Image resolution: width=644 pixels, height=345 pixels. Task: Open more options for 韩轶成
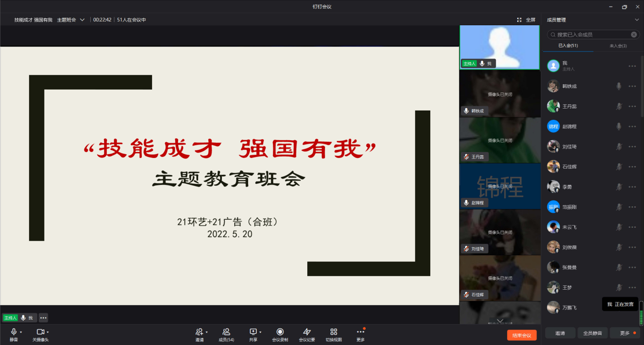[x=632, y=86]
